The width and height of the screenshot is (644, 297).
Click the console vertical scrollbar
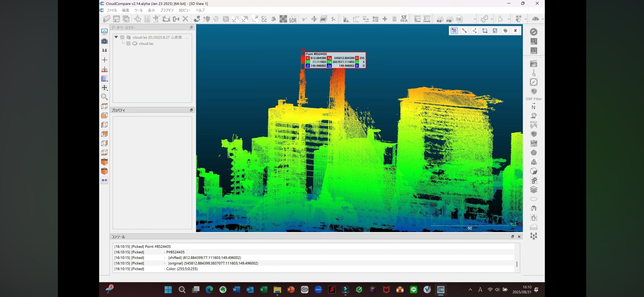[517, 264]
